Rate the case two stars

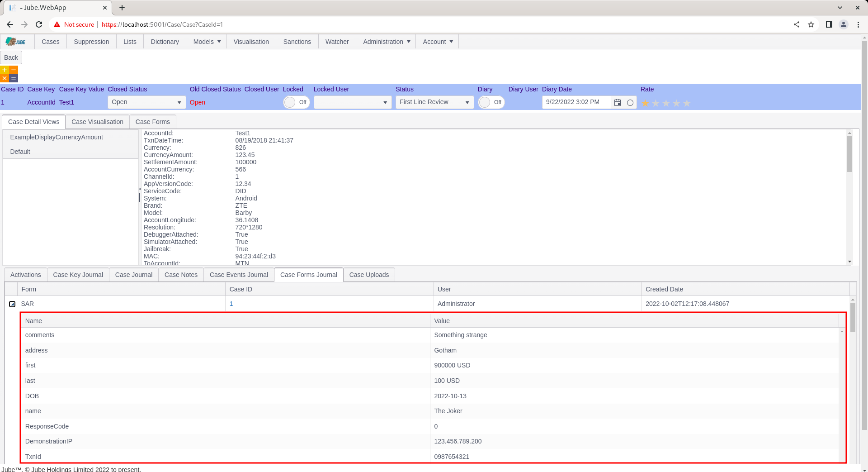[656, 103]
